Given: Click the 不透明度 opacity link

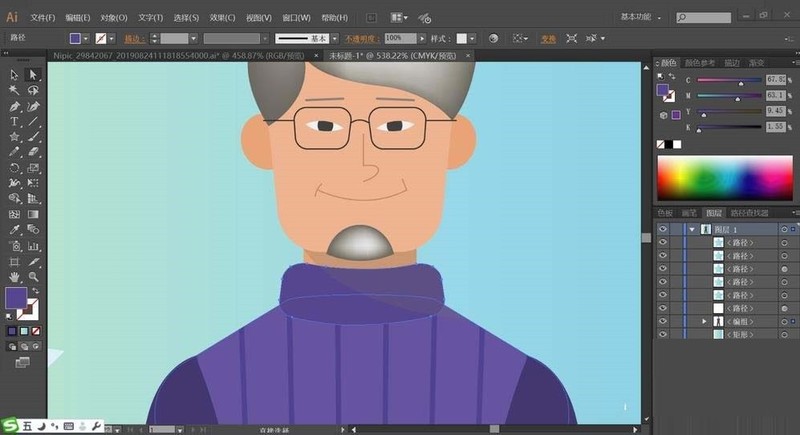Looking at the screenshot, I should [361, 39].
